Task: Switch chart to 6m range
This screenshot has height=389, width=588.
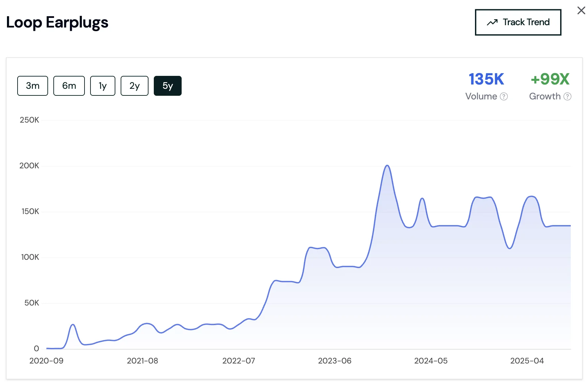Action: tap(69, 86)
